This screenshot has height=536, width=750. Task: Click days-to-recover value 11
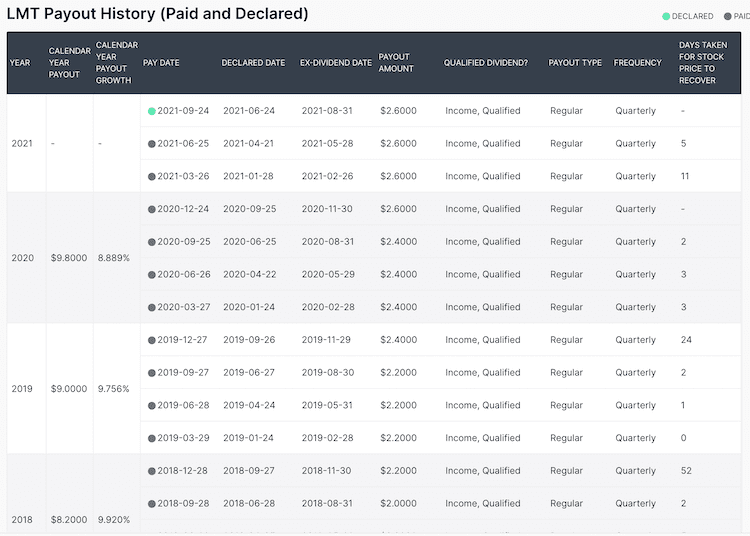click(x=685, y=176)
